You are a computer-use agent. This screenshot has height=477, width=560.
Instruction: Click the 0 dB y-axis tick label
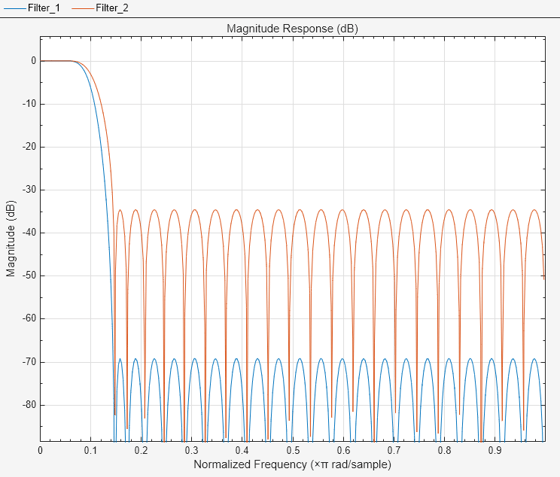coord(34,61)
